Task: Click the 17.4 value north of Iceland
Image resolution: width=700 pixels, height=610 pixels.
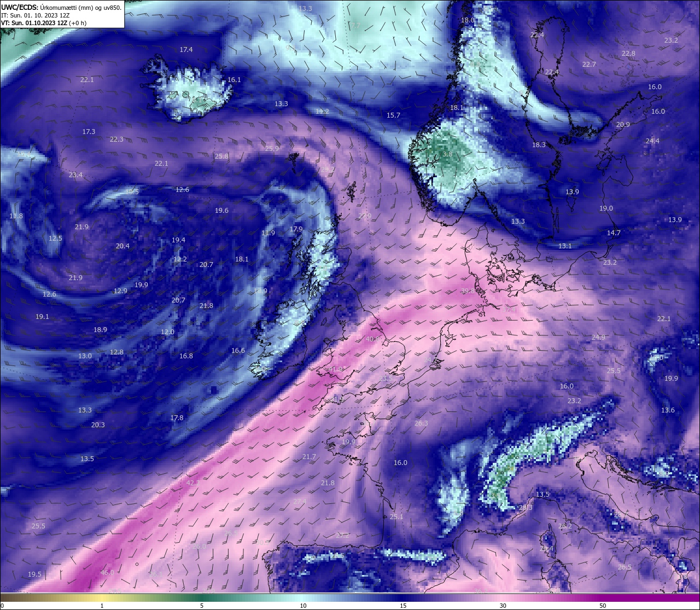Action: coord(186,50)
